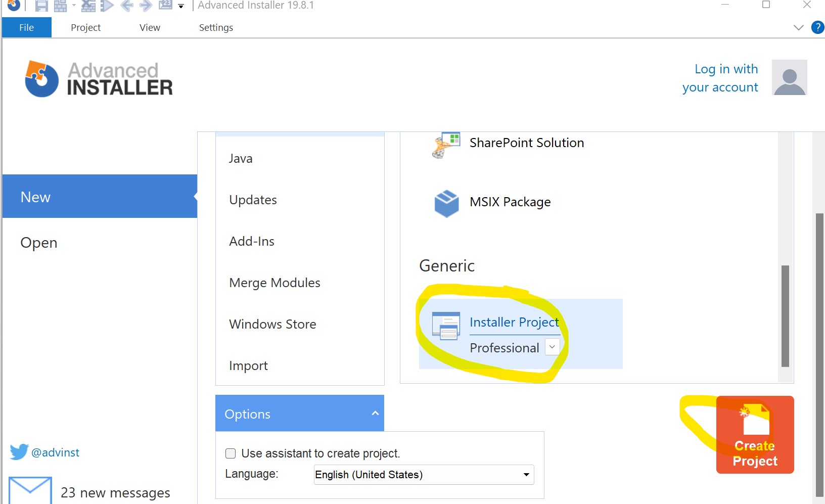Click the messages icon with 23 badge
825x504 pixels.
pyautogui.click(x=166, y=5)
